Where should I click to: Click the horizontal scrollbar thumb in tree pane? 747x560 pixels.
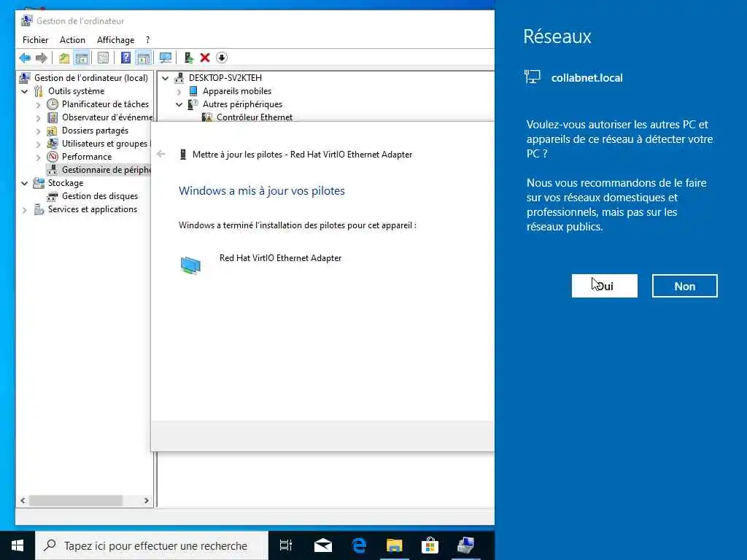[x=76, y=500]
